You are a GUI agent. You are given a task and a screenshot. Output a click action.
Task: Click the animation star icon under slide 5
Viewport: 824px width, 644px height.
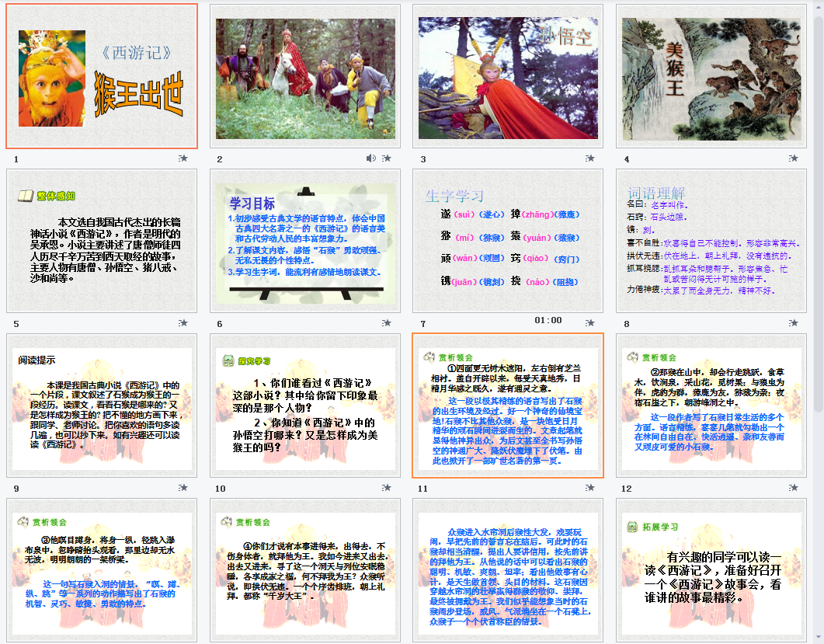click(x=183, y=323)
